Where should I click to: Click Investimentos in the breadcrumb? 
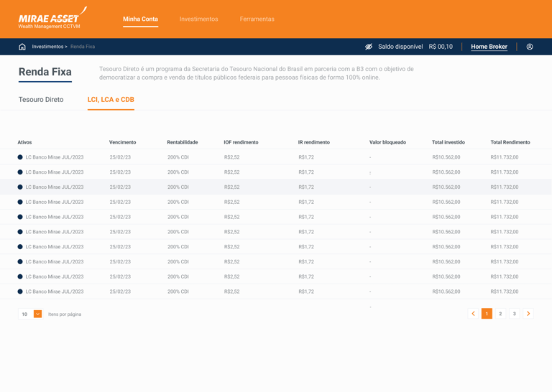point(47,47)
